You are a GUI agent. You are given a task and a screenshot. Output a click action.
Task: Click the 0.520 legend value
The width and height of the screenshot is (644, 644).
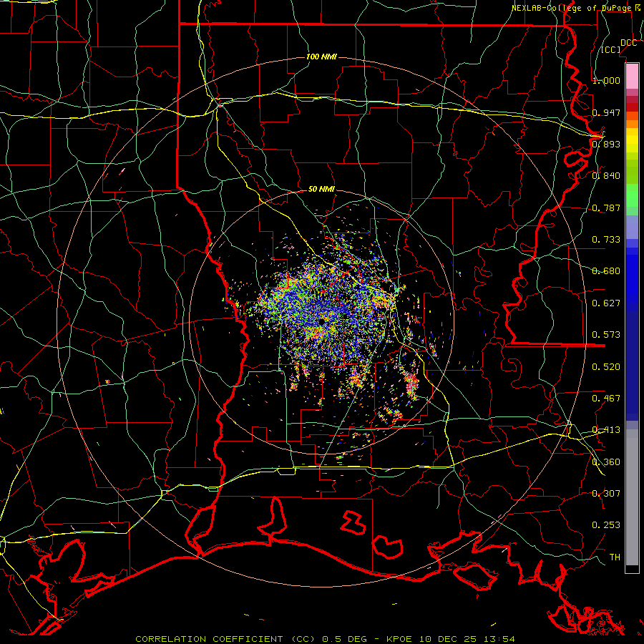click(606, 367)
